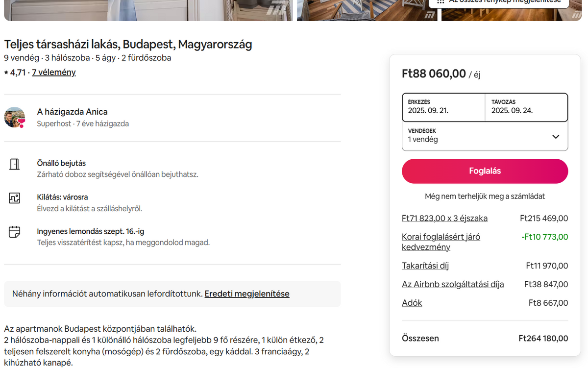588x368 pixels.
Task: Open the Vendégek guest chevron
Action: (x=556, y=137)
